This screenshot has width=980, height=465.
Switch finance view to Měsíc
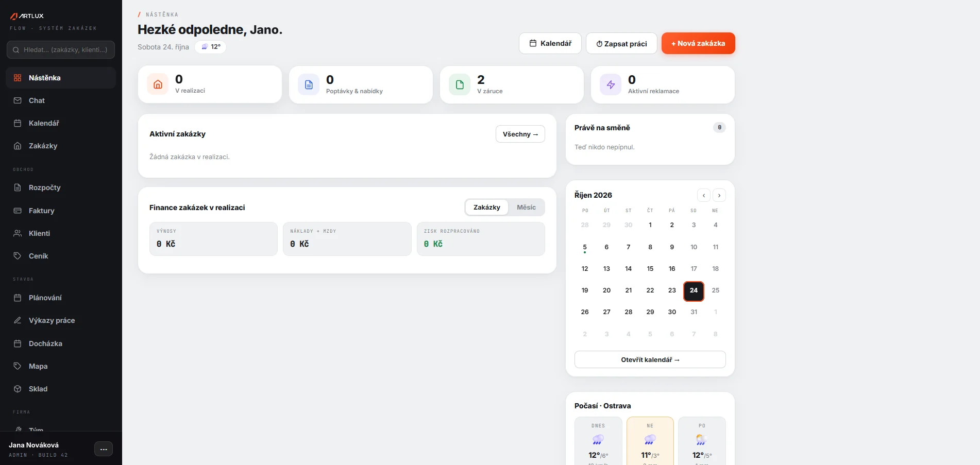526,208
